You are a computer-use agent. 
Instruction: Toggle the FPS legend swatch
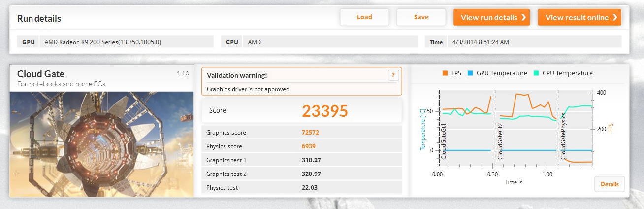445,73
